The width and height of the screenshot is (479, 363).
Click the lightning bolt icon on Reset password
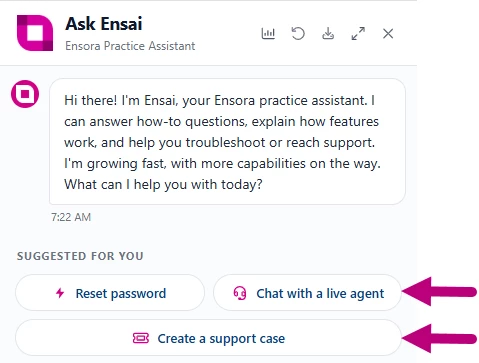click(60, 293)
